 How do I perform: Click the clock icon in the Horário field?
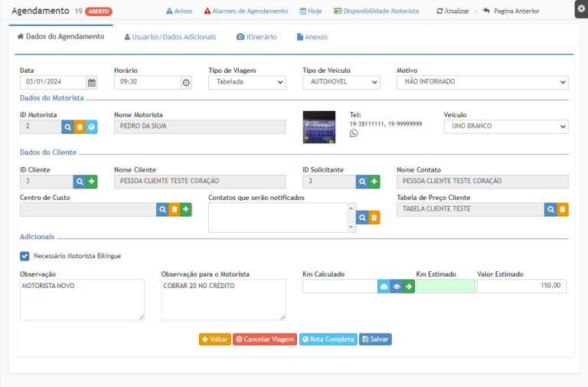(x=186, y=83)
